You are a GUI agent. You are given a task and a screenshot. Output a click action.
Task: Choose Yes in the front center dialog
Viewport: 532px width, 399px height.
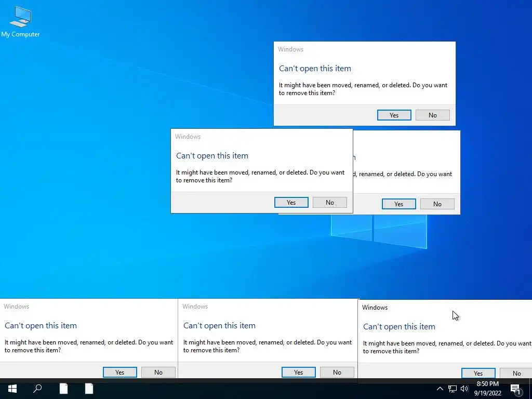291,203
